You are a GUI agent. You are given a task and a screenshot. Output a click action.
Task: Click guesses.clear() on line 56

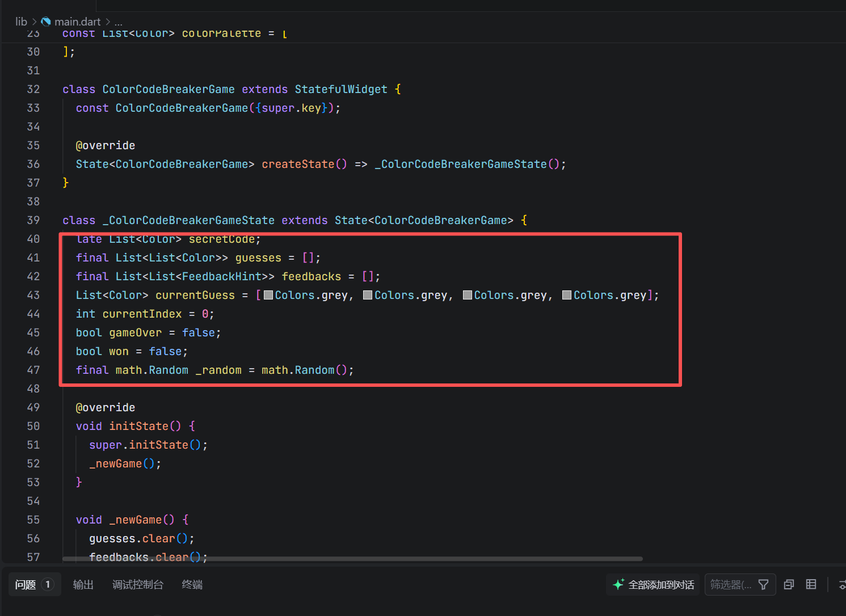pos(138,538)
